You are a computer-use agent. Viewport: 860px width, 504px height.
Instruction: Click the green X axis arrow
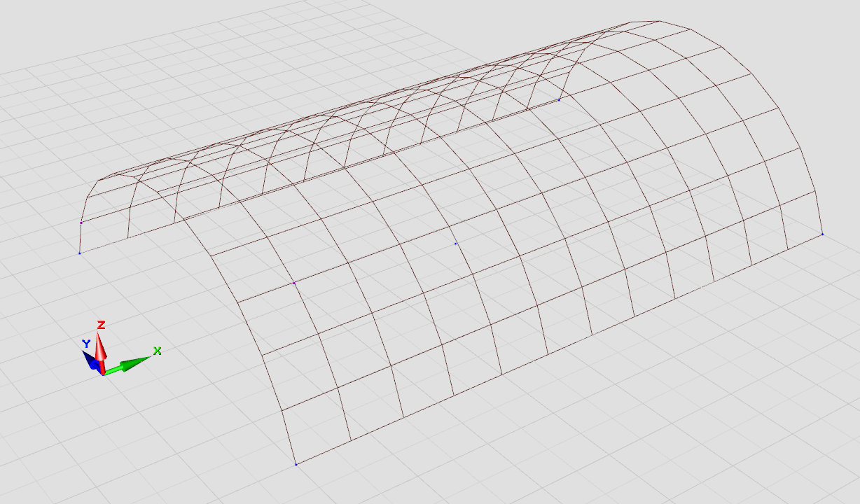[x=130, y=364]
